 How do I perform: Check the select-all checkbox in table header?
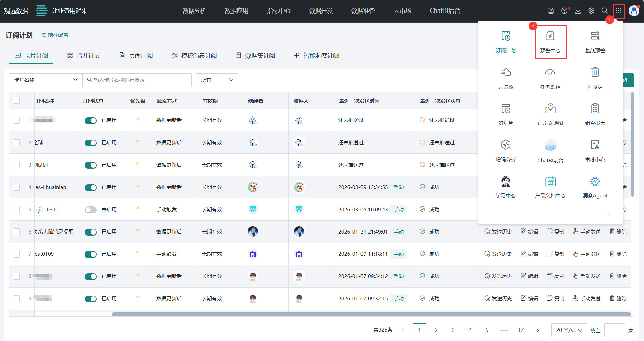click(16, 100)
